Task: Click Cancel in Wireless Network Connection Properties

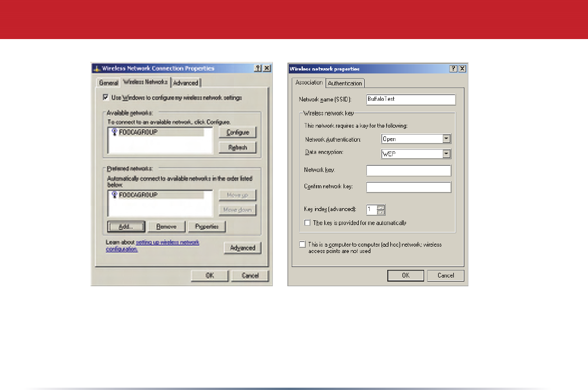Action: [250, 275]
